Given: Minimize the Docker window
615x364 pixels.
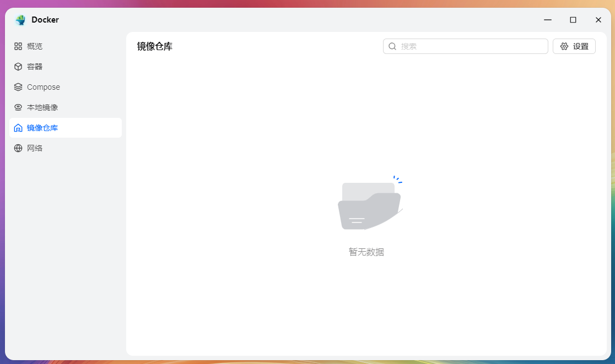Looking at the screenshot, I should coord(548,20).
